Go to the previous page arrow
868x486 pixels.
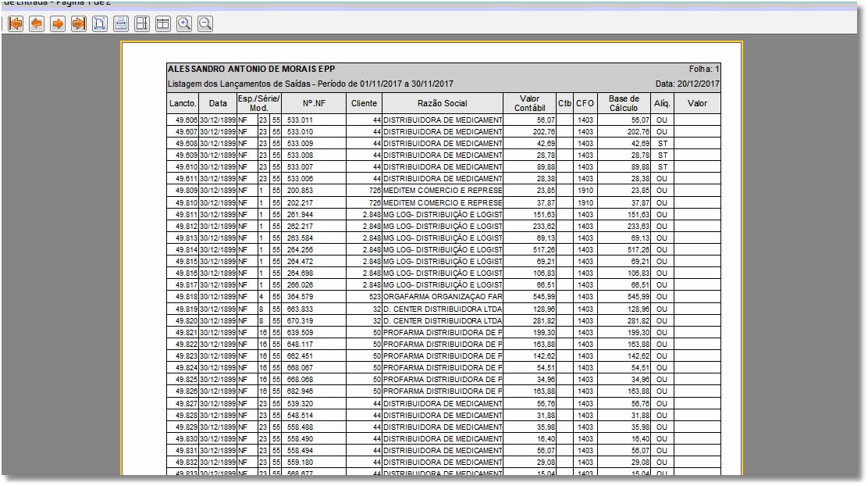point(37,23)
